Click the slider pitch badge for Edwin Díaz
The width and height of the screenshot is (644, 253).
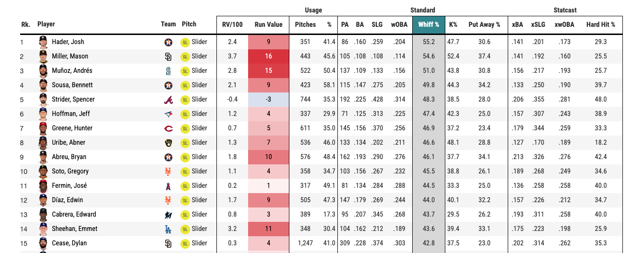[185, 200]
